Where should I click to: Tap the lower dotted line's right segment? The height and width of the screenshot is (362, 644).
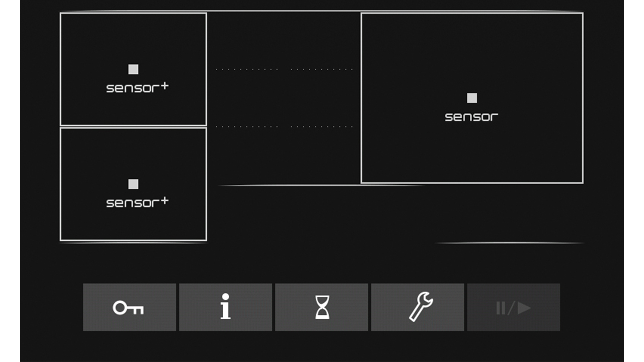322,127
